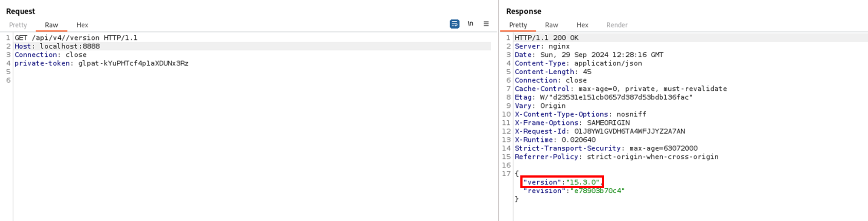Click the "revision":"e78903b70c4" JSON value
The width and height of the screenshot is (868, 221).
click(x=574, y=191)
